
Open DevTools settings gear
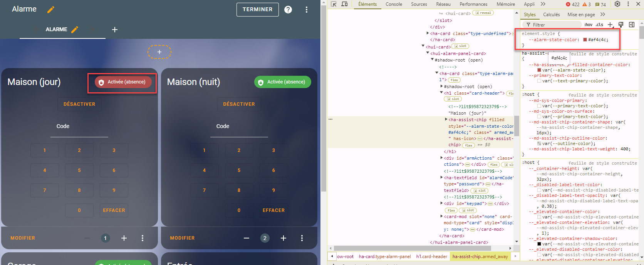(617, 4)
